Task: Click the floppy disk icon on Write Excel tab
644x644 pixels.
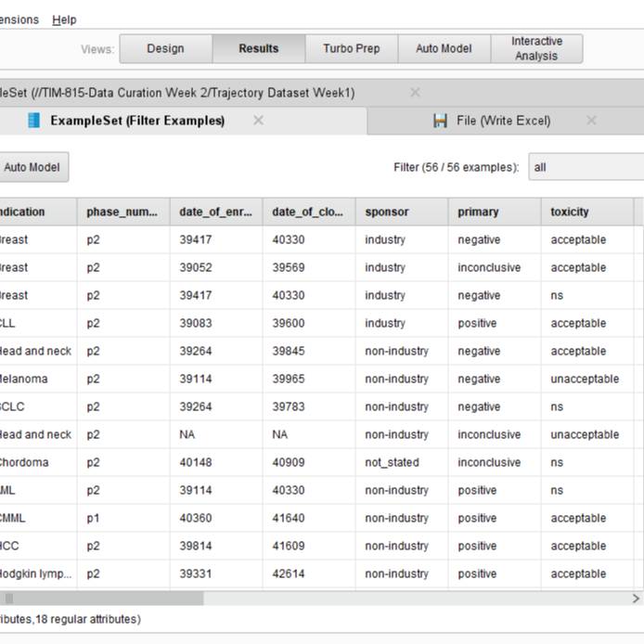Action: point(440,121)
